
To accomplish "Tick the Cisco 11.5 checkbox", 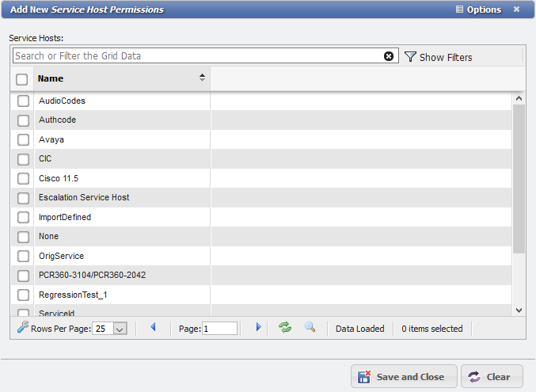I will tap(23, 178).
